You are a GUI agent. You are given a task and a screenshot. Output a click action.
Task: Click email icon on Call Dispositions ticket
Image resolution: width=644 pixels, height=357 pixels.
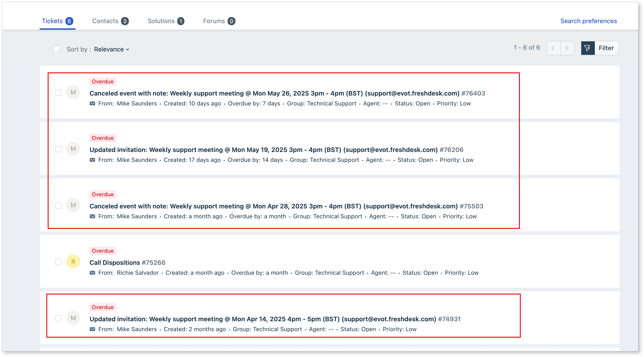pos(92,273)
